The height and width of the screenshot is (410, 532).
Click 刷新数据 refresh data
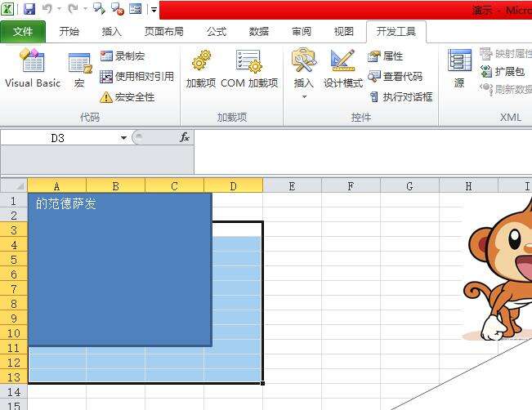pyautogui.click(x=506, y=89)
